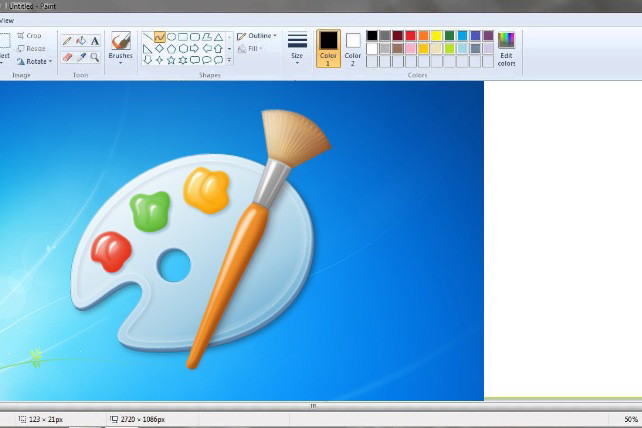Select the Fill with color bucket tool
The height and width of the screenshot is (428, 642).
(x=81, y=41)
